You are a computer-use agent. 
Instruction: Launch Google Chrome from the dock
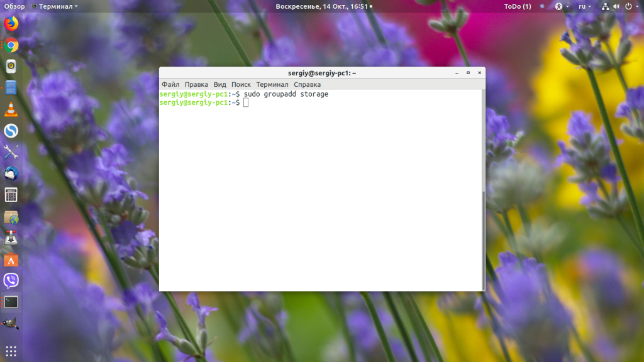(11, 45)
